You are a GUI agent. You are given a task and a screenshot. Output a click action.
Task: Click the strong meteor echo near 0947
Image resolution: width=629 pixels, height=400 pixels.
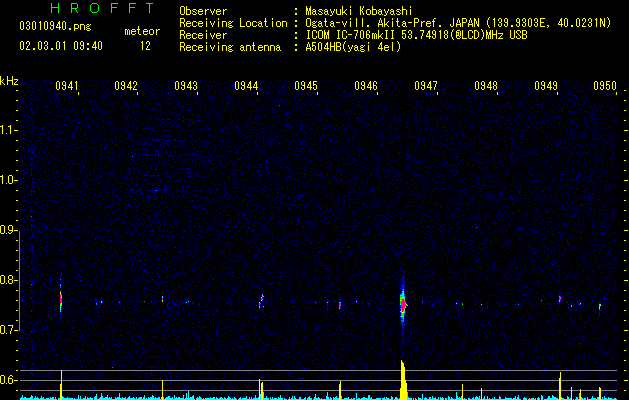(x=403, y=304)
